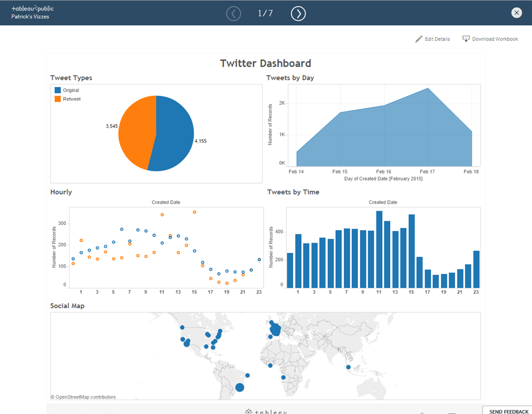This screenshot has height=414, width=532.
Task: Dismiss the dashboard with the X button
Action: point(516,12)
